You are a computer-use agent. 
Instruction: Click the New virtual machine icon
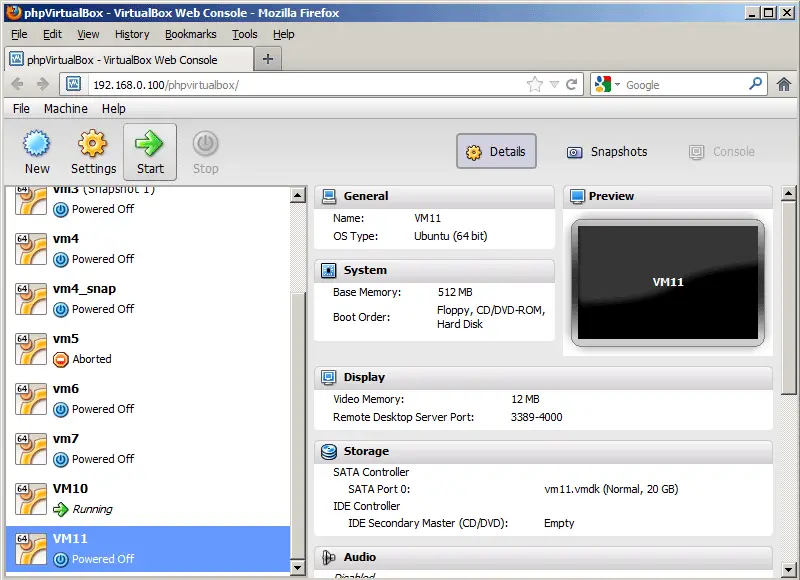[x=37, y=143]
